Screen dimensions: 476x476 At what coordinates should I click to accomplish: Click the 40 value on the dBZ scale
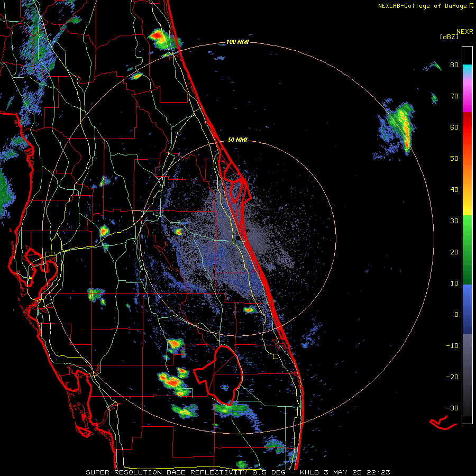coord(454,190)
